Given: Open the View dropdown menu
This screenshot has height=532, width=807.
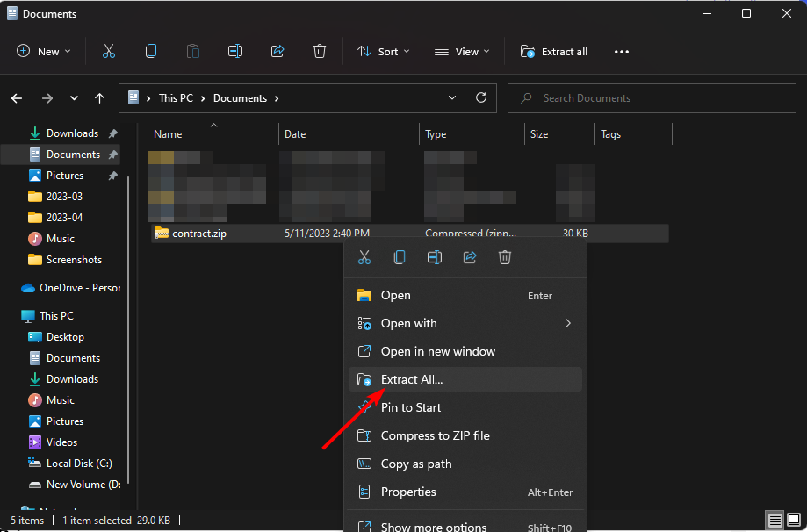Looking at the screenshot, I should point(457,52).
